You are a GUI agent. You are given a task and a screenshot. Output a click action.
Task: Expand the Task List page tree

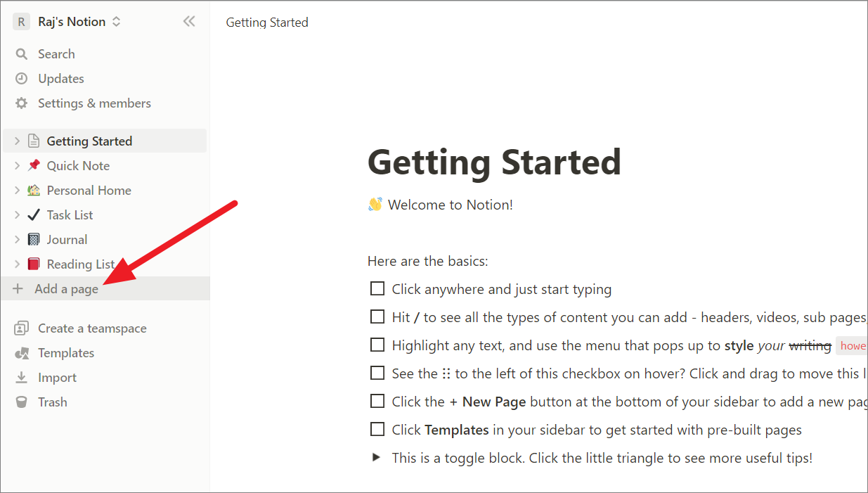(18, 215)
